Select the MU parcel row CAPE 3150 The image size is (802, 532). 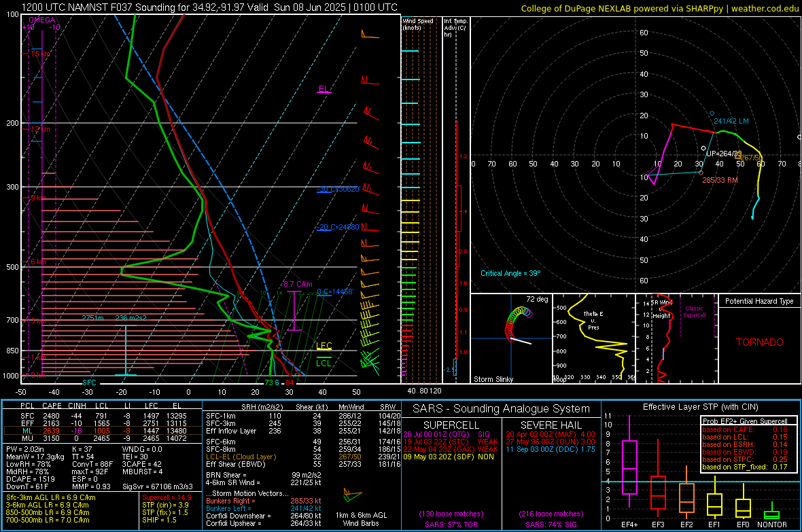point(101,438)
